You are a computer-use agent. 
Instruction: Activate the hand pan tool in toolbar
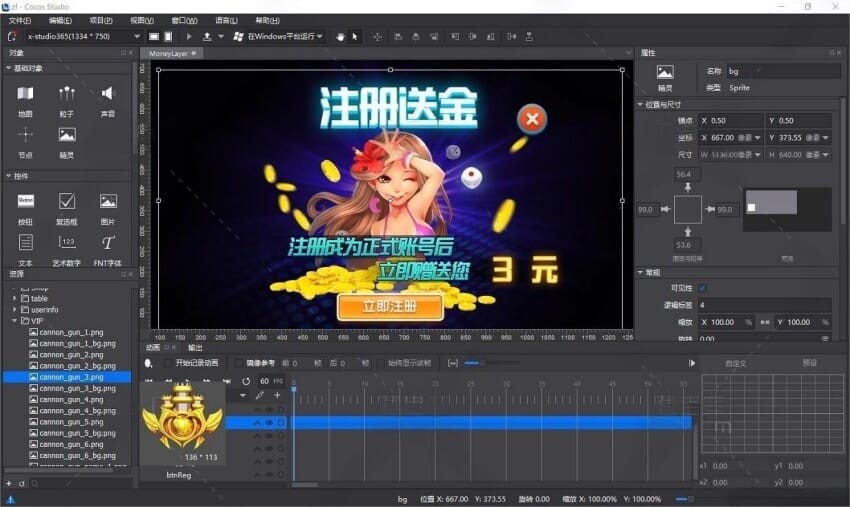(x=341, y=36)
